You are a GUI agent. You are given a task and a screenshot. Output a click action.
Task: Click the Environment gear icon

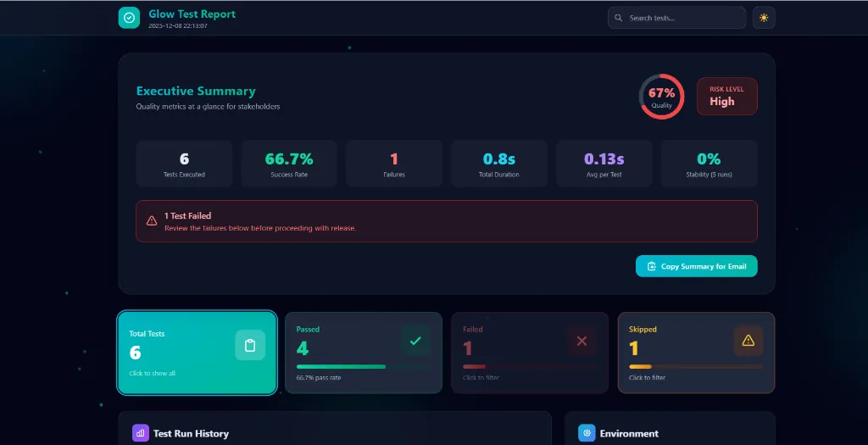[x=587, y=433]
